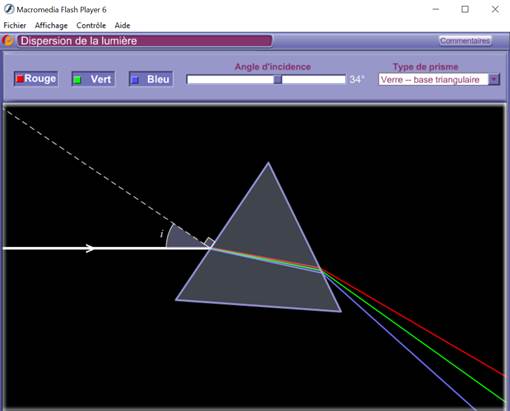
Task: Toggle the Vert light ray button
Action: coord(93,79)
